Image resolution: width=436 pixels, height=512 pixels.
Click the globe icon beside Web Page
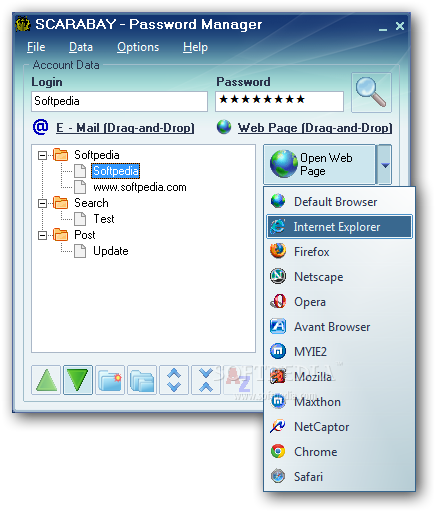pyautogui.click(x=224, y=127)
